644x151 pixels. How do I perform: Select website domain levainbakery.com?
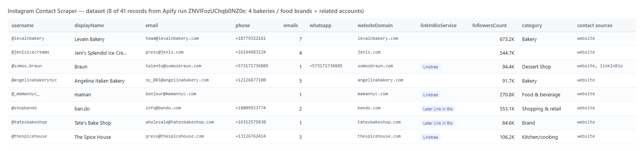[378, 39]
